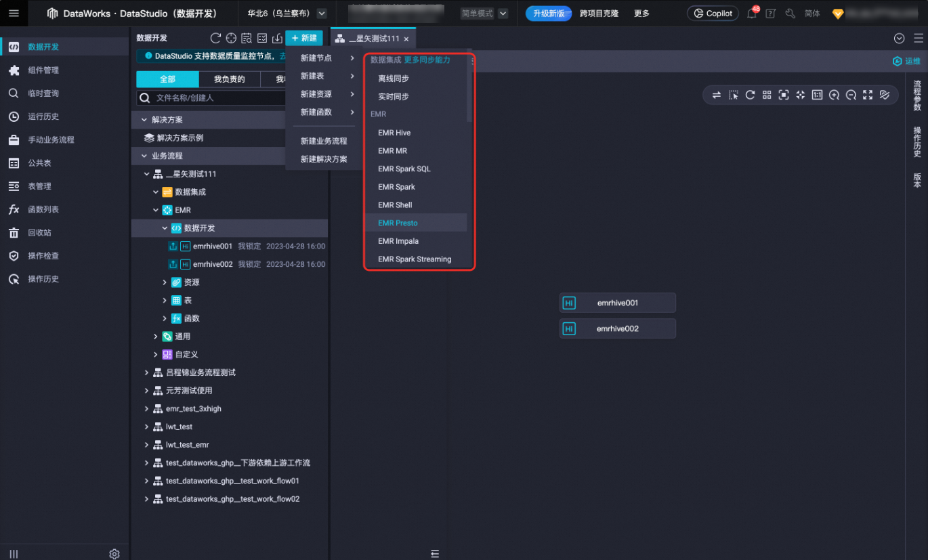Screen dimensions: 928x560
Task: Open settings gear at sidebar bottom
Action: (x=114, y=553)
